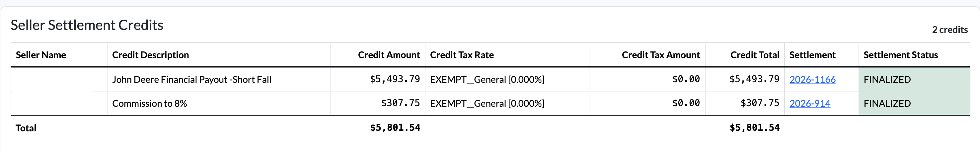Click the Total row label

pyautogui.click(x=26, y=128)
